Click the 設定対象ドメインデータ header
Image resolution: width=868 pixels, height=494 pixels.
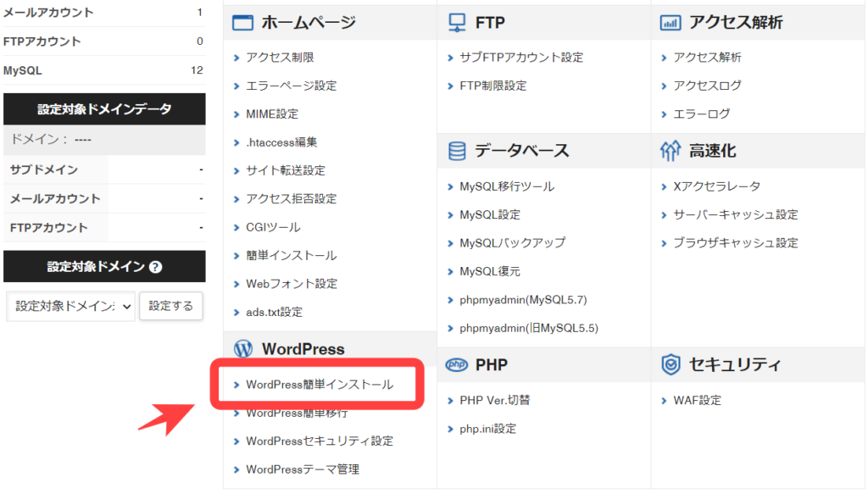coord(104,109)
